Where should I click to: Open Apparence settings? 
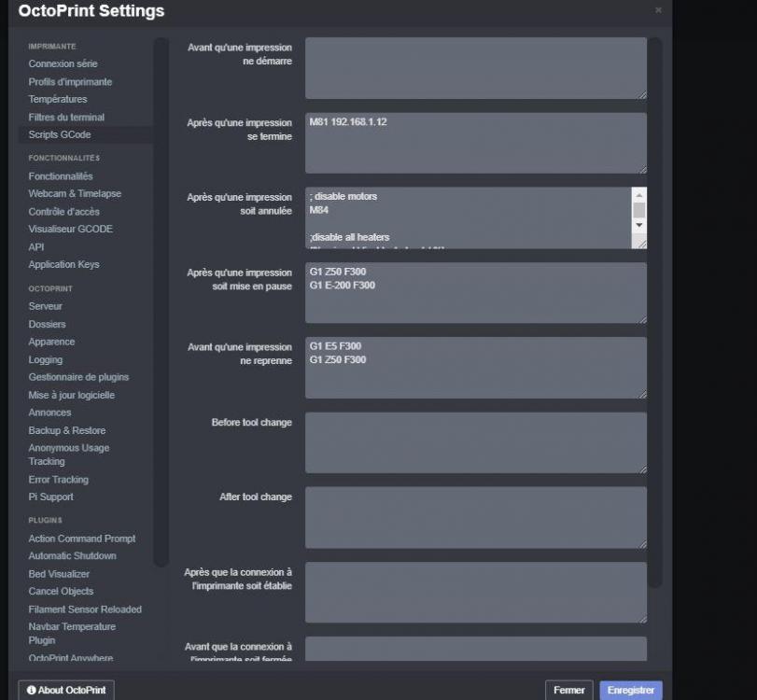point(51,342)
